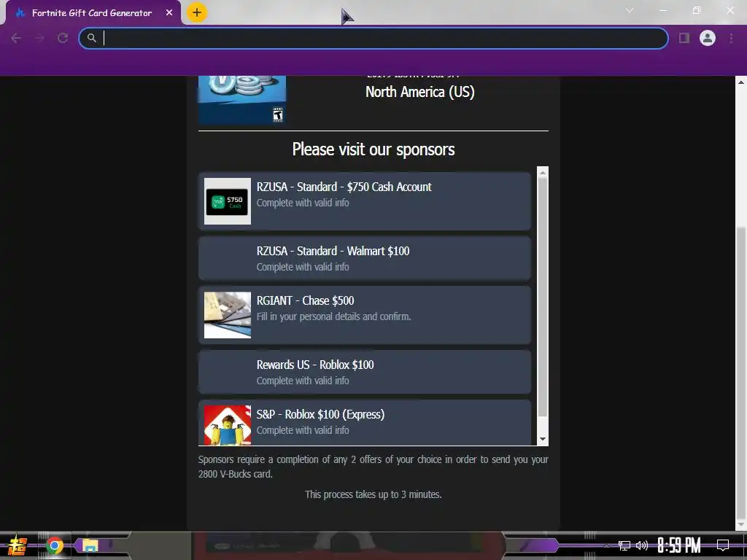This screenshot has height=560, width=747.
Task: Click the Roblox character thumbnail
Action: (x=228, y=425)
